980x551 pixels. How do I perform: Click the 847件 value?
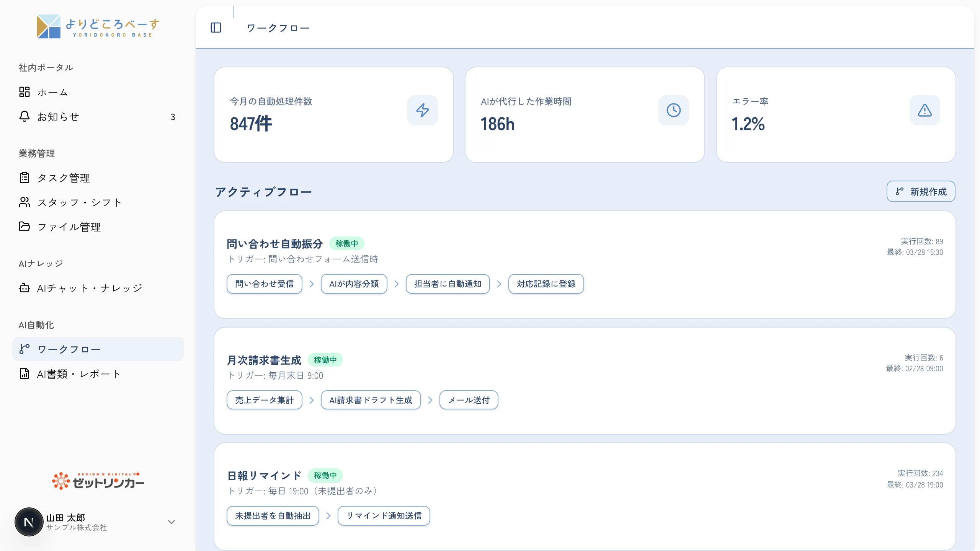point(251,124)
